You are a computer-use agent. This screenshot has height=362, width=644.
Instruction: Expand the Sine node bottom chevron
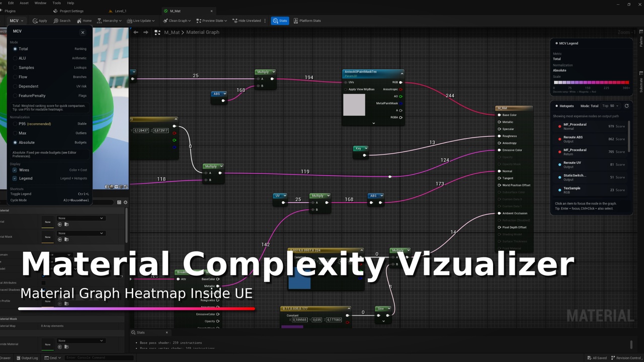point(383,321)
